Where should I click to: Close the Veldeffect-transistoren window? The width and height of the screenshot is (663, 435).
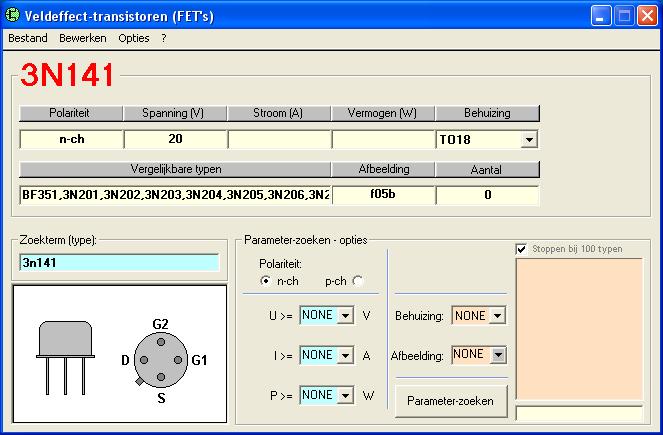pos(647,16)
